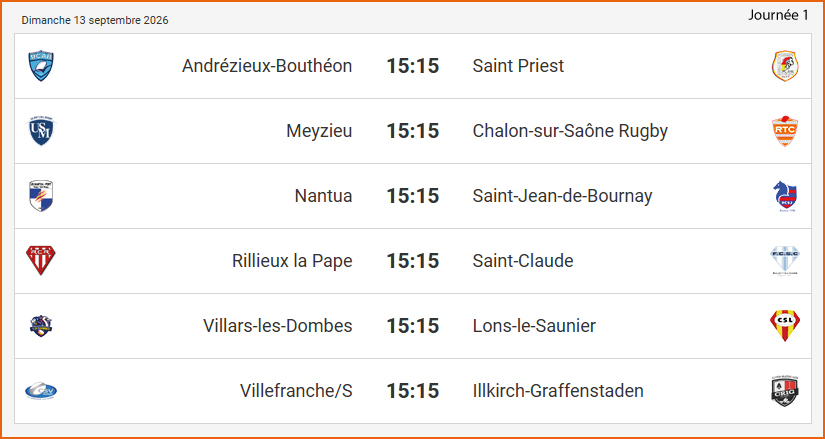The image size is (825, 439).
Task: Open the Chalon-sur-Saône Rugby team link
Action: coord(570,131)
